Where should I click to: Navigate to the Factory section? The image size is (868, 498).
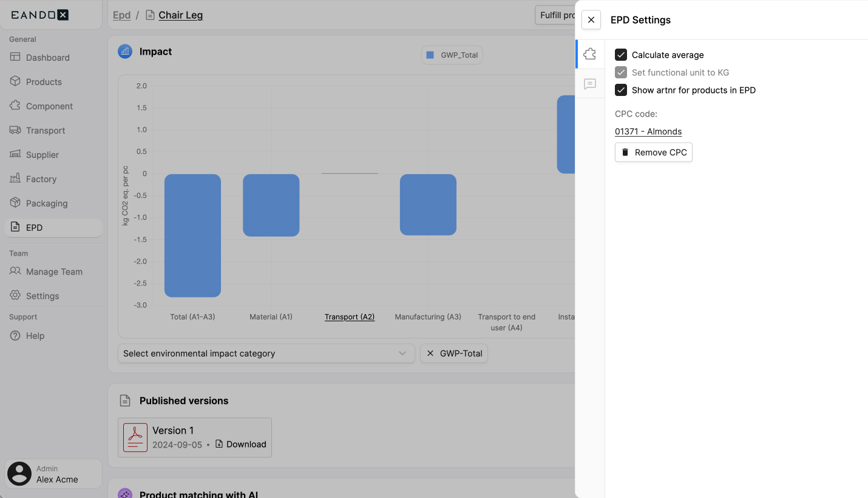point(42,179)
